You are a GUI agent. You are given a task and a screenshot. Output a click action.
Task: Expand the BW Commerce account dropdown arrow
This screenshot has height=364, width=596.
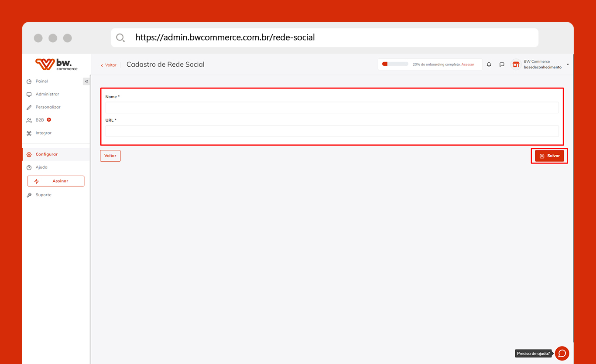568,65
